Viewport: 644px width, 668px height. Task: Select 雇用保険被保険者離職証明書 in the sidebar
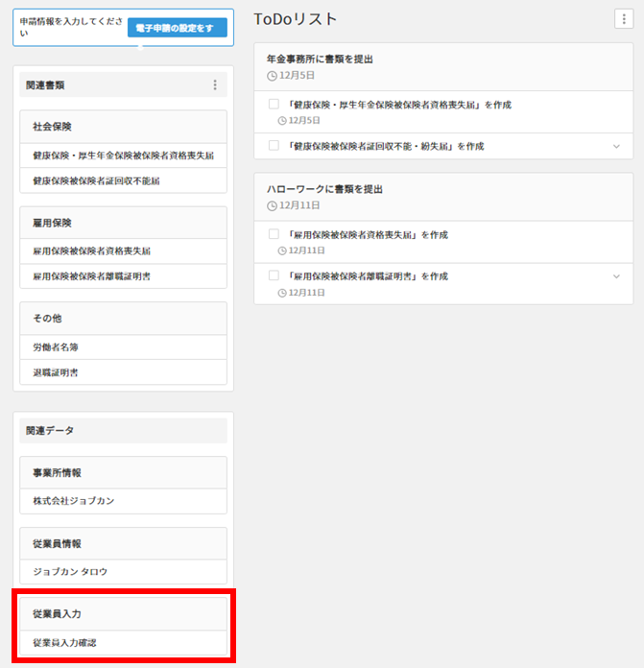point(91,276)
